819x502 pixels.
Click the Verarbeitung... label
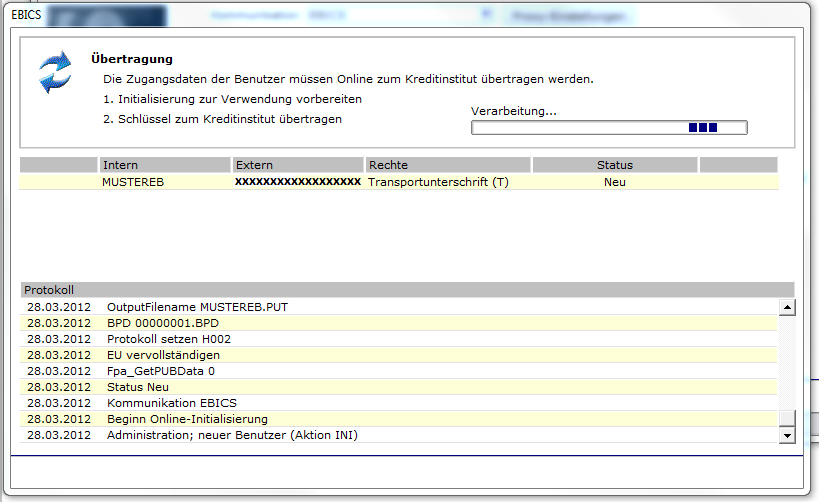(513, 111)
